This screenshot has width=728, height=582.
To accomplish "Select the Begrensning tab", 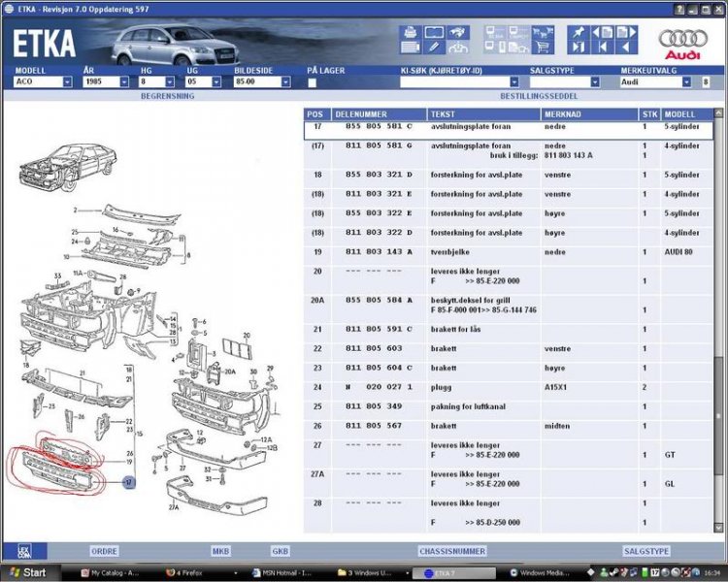I will tap(168, 97).
